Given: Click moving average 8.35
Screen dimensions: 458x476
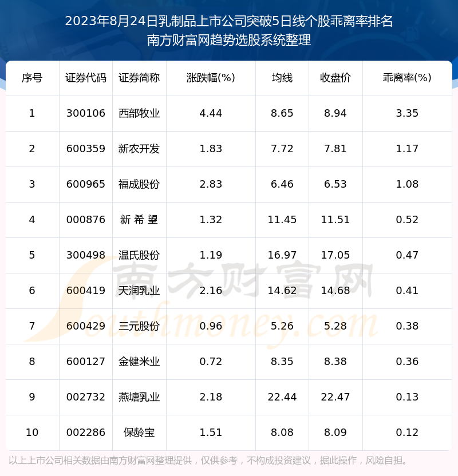Looking at the screenshot, I should tap(282, 362).
